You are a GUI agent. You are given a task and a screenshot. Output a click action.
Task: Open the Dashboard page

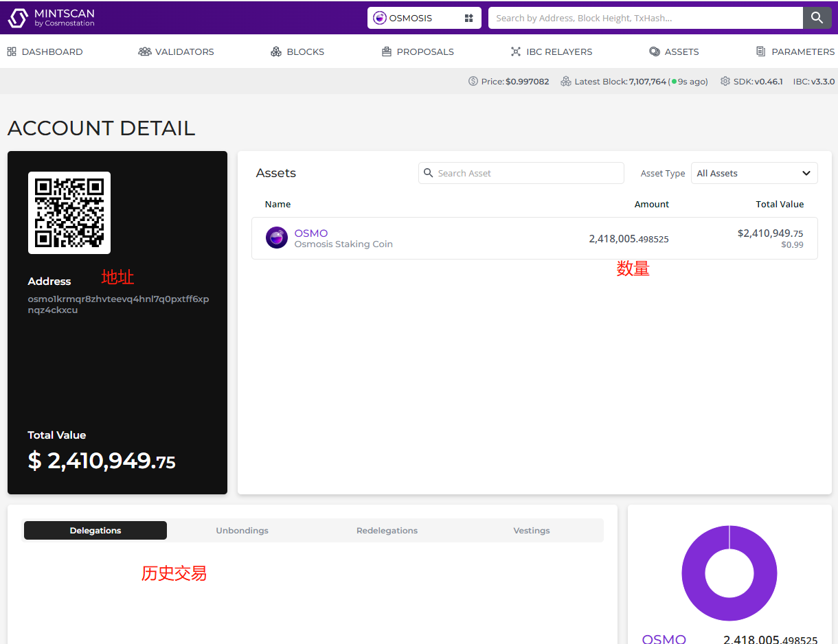click(45, 51)
